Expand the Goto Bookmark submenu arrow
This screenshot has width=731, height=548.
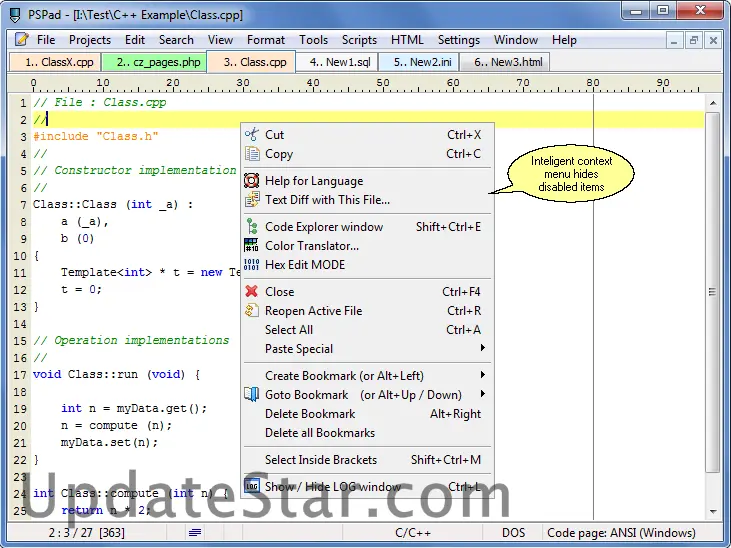click(483, 395)
